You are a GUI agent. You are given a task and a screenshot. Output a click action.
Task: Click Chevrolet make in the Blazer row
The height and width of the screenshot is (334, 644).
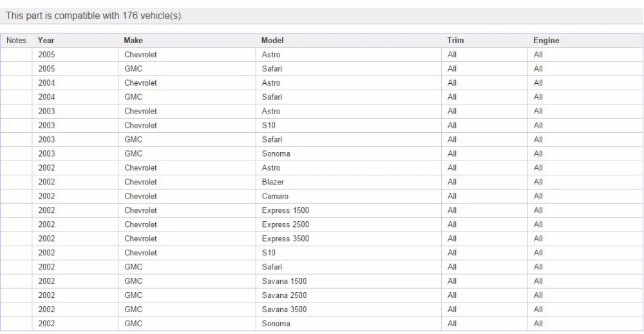click(140, 182)
